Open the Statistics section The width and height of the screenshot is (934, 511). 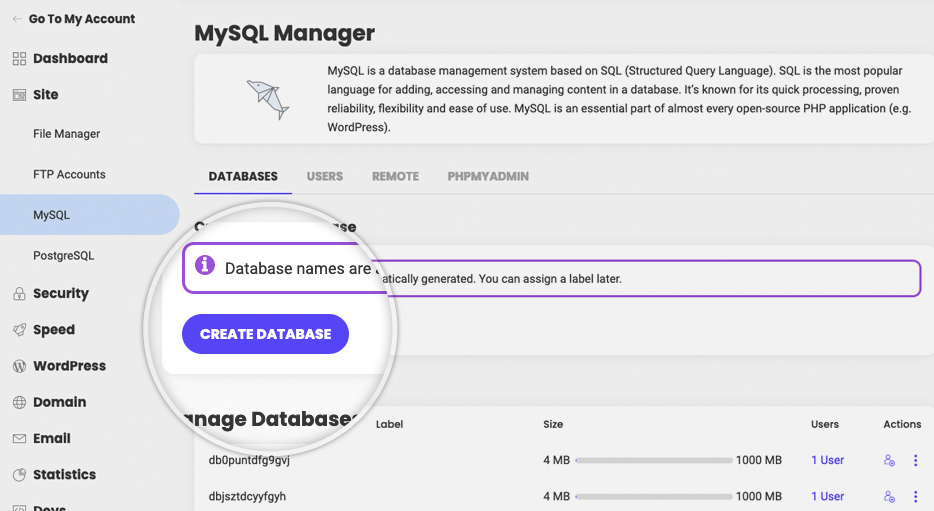click(x=64, y=475)
